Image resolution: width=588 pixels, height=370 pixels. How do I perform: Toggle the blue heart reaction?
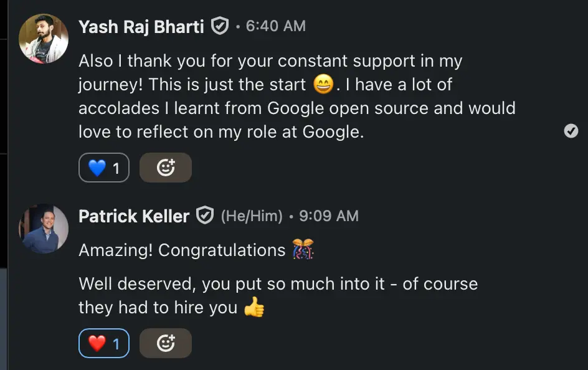[104, 168]
